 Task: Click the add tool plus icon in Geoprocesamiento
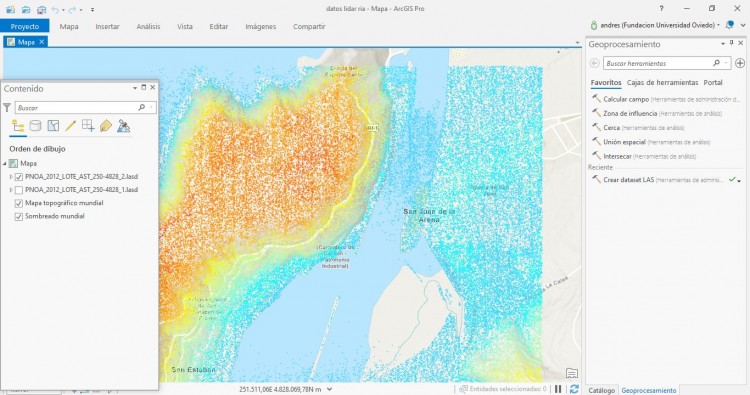[x=739, y=63]
